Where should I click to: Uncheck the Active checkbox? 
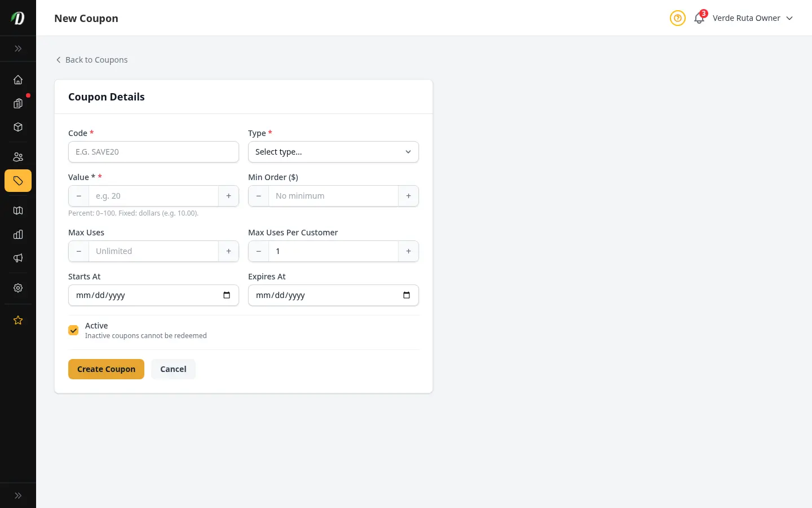pyautogui.click(x=73, y=330)
